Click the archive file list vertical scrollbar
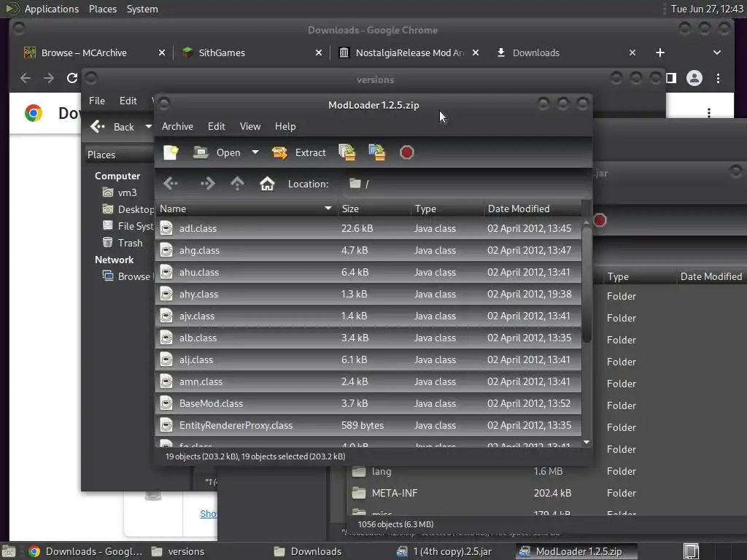Image resolution: width=747 pixels, height=560 pixels. [x=587, y=284]
